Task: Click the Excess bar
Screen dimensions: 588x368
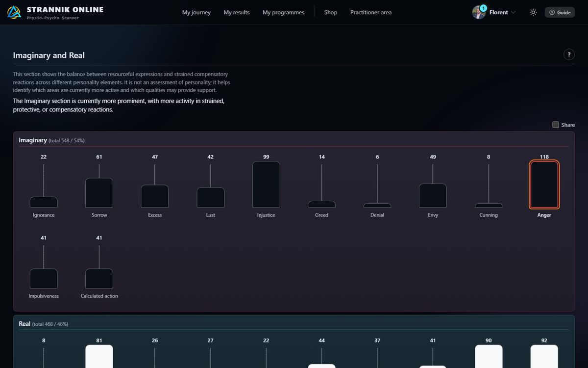Action: (155, 196)
